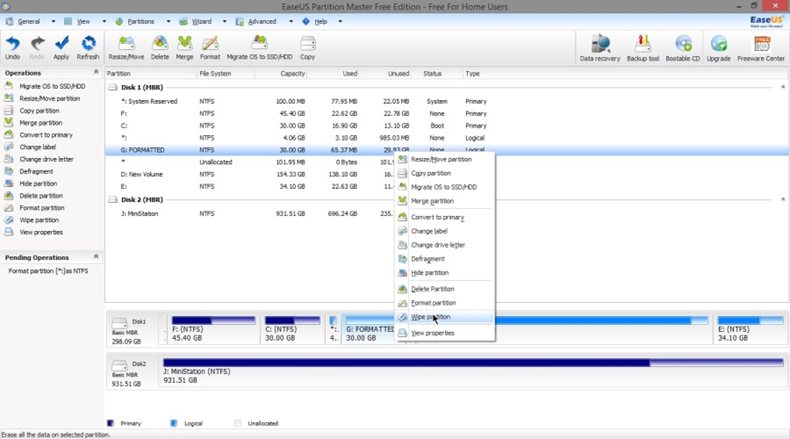Open the Wizard menu
The image size is (790, 439).
point(202,22)
